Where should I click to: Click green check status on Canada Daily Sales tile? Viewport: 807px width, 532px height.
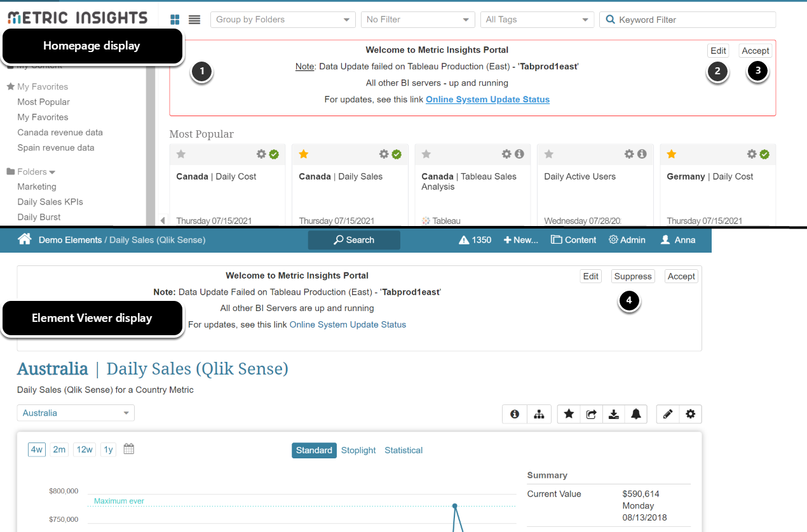pyautogui.click(x=397, y=154)
